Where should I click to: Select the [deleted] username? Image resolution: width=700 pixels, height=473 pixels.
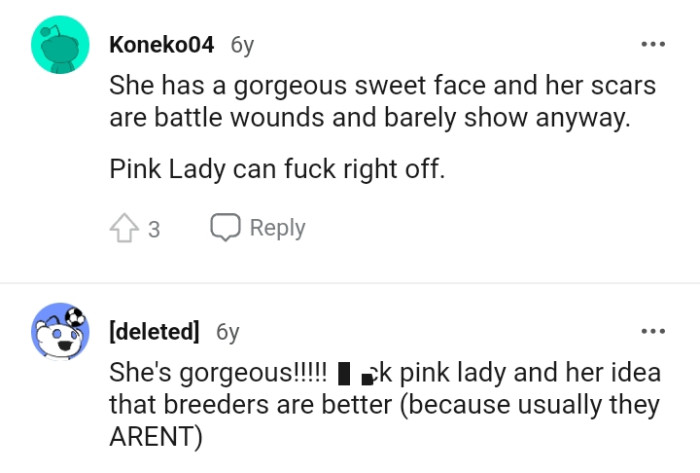point(154,331)
